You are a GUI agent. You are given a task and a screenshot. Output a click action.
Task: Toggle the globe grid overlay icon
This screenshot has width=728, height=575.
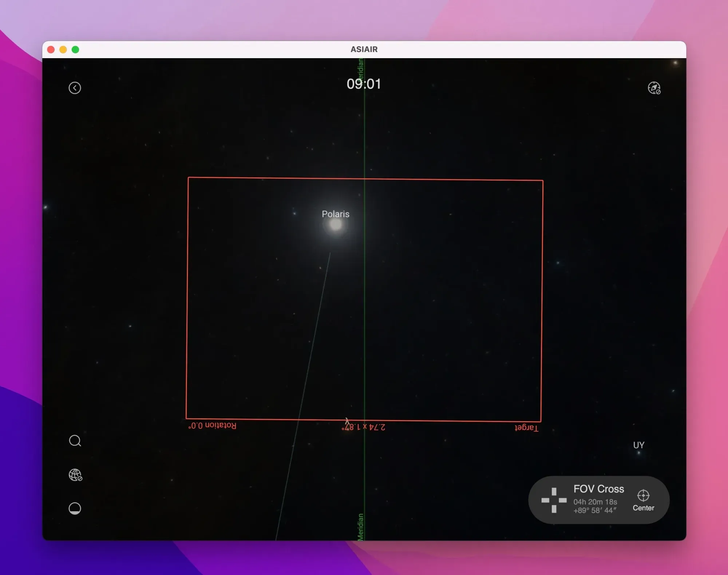[75, 475]
